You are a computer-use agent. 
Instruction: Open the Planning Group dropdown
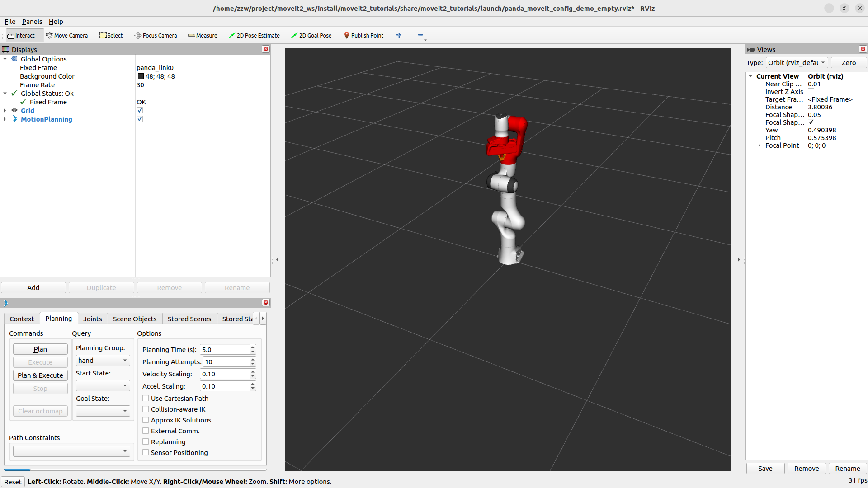pos(103,361)
